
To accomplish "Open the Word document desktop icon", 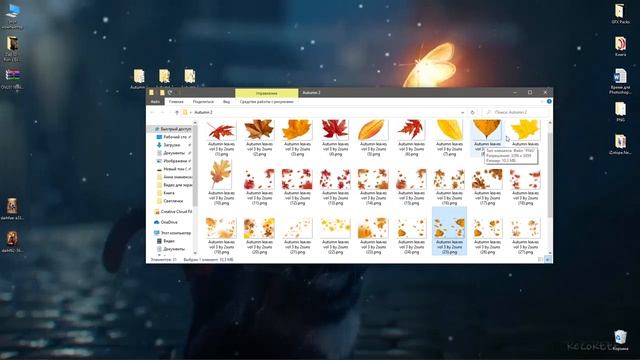I will pos(620,81).
